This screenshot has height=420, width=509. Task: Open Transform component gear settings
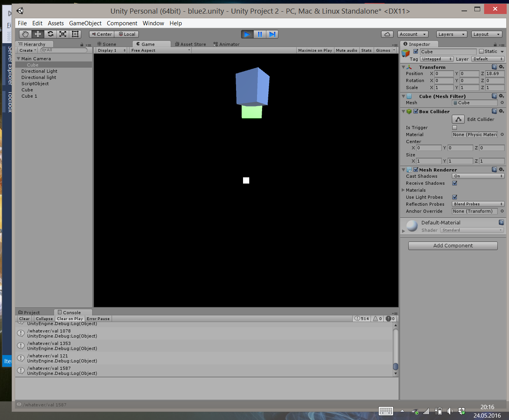[501, 67]
